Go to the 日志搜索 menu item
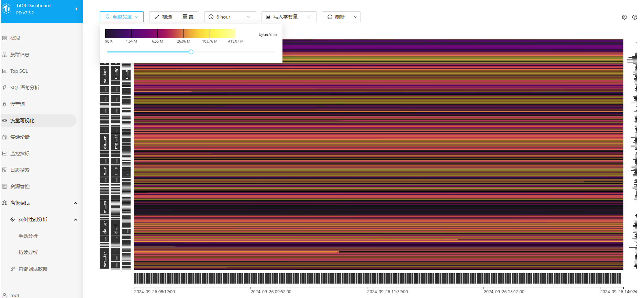 point(20,170)
